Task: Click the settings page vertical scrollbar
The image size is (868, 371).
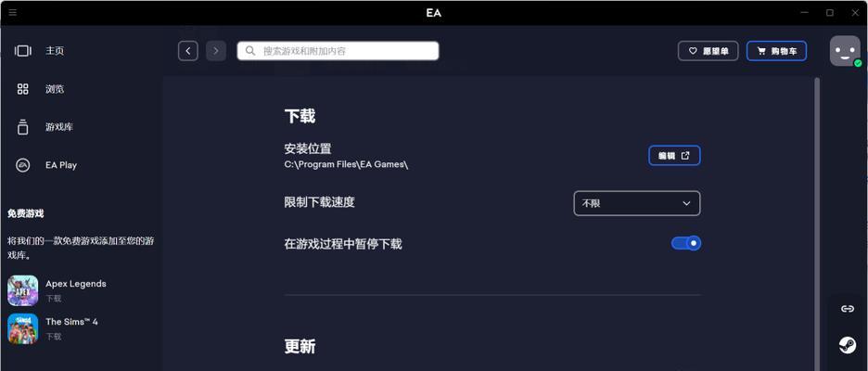Action: (816, 224)
